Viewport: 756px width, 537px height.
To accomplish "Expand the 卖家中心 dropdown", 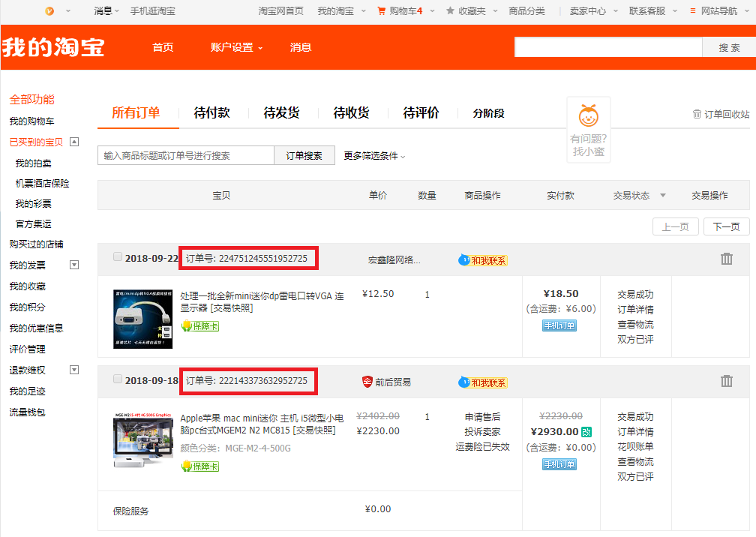I will tap(616, 10).
